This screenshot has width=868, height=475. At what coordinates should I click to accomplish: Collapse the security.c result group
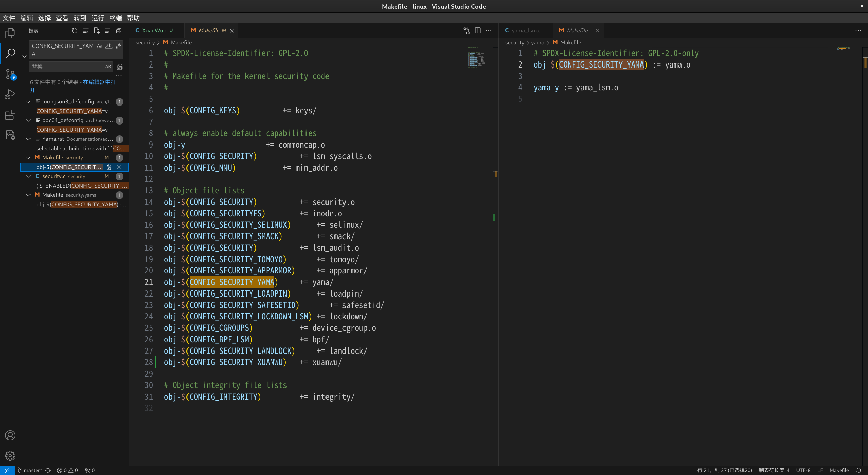[x=28, y=176]
